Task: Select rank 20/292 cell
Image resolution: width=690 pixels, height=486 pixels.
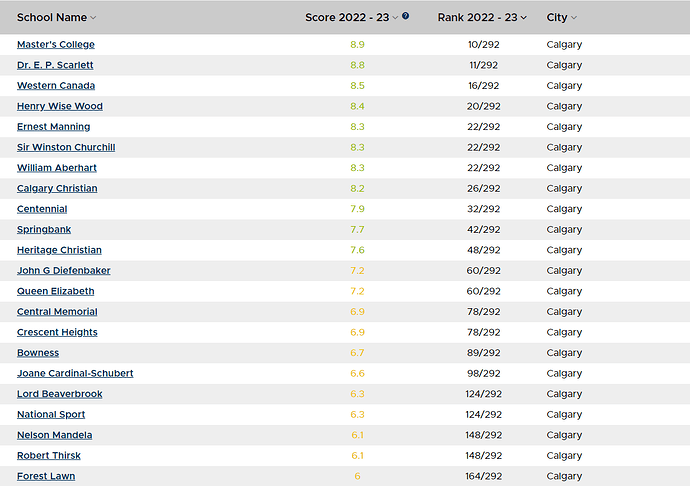Action: click(x=484, y=106)
